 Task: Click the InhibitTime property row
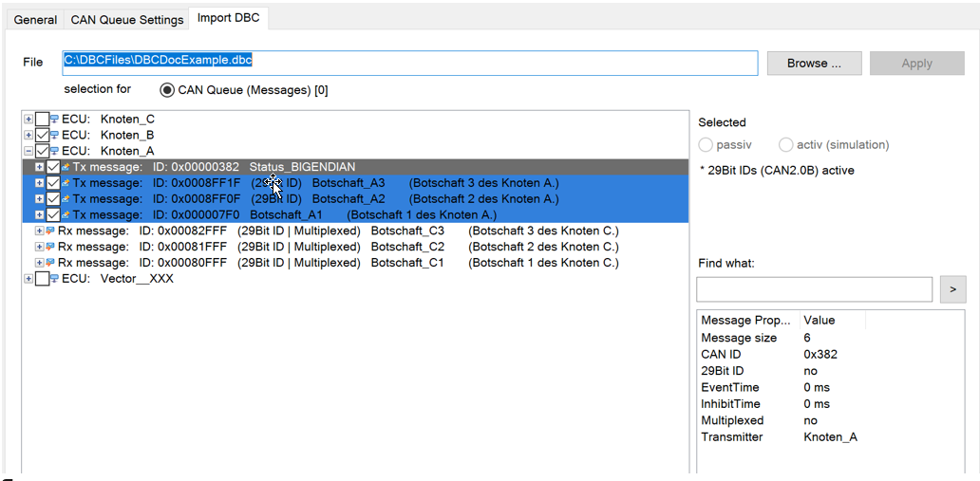(x=831, y=403)
